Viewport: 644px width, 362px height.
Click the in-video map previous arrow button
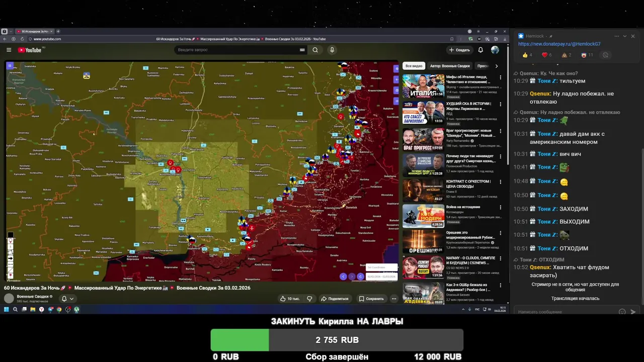343,277
